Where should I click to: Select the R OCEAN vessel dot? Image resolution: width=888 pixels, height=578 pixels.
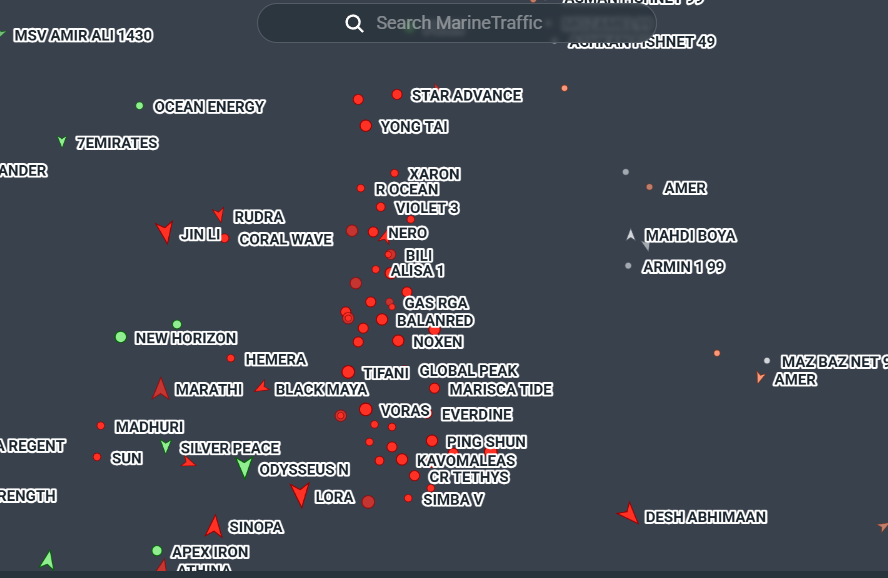(361, 188)
